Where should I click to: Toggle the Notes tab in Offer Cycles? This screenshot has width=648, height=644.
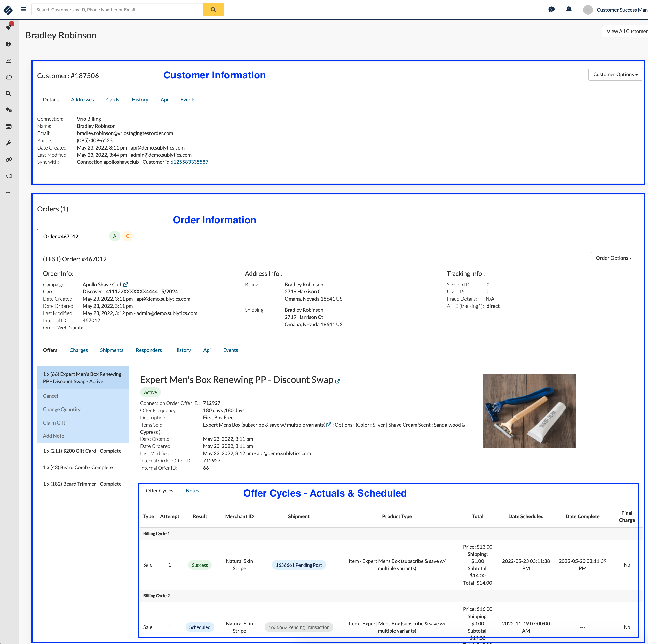pyautogui.click(x=192, y=491)
